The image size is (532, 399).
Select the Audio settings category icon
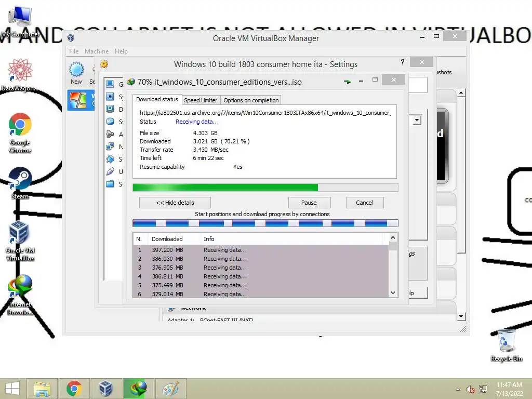point(110,134)
